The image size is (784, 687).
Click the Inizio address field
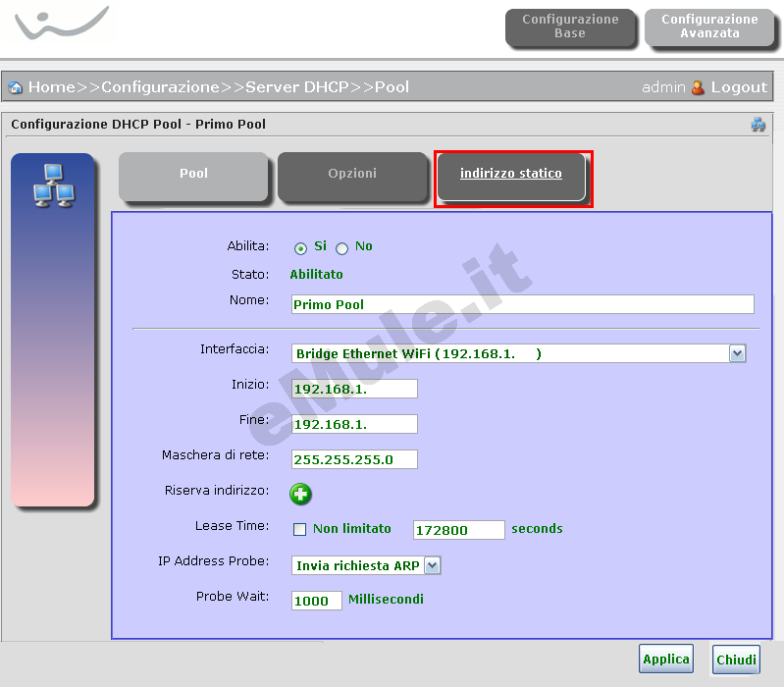click(354, 389)
